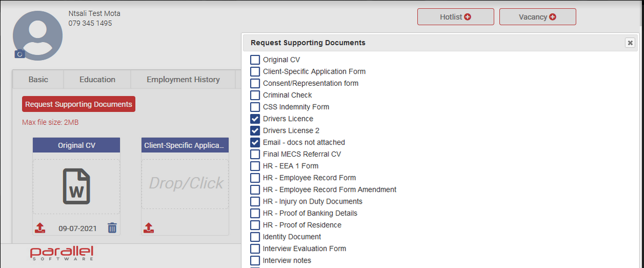The image size is (644, 268).
Task: Click the Request Supporting Documents button
Action: [79, 104]
